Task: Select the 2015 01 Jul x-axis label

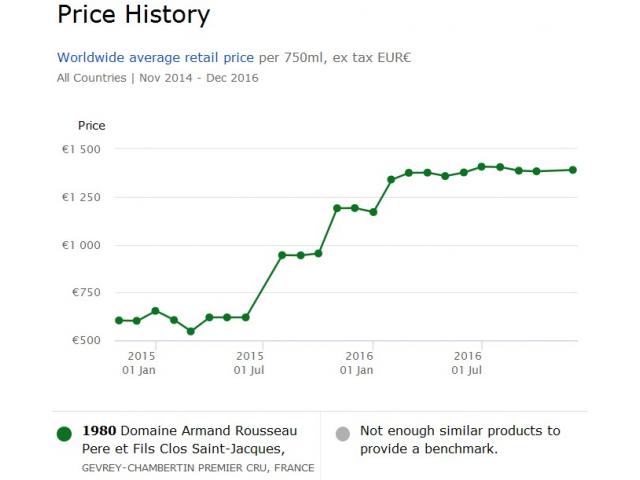Action: point(250,362)
